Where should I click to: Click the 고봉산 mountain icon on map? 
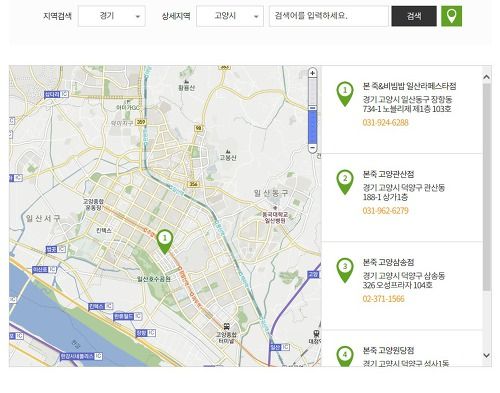(228, 151)
